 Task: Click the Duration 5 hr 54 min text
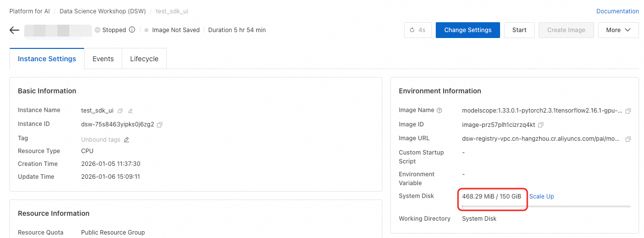tap(237, 30)
